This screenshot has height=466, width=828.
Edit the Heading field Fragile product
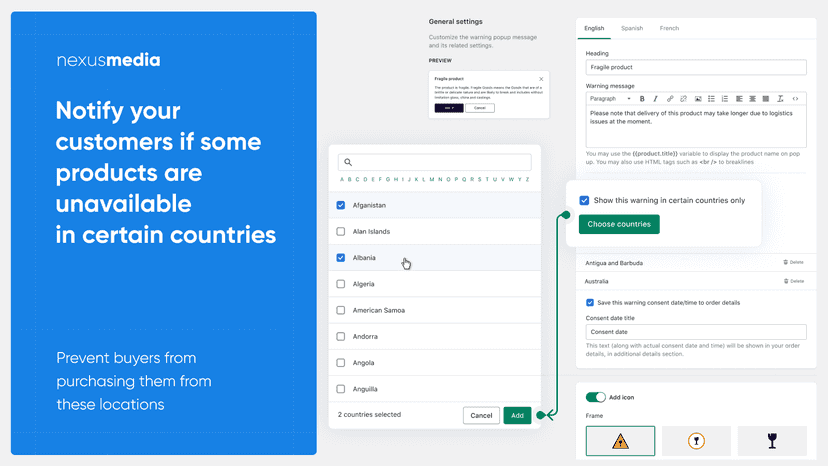696,68
